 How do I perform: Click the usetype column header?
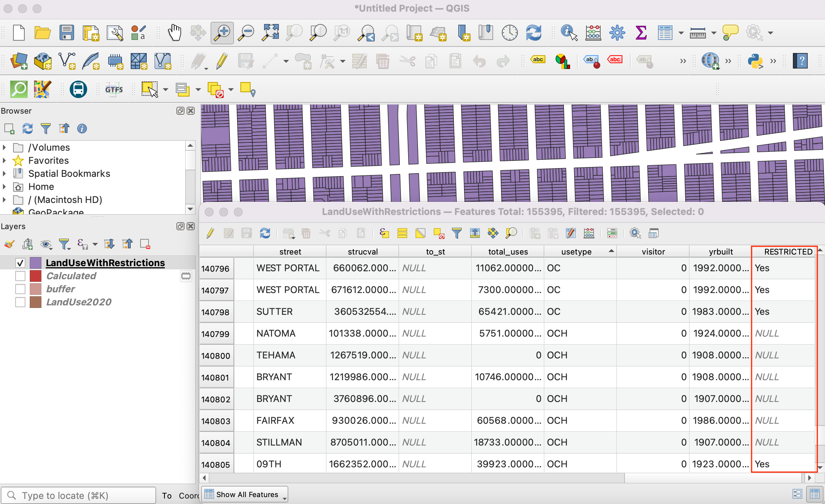(576, 252)
